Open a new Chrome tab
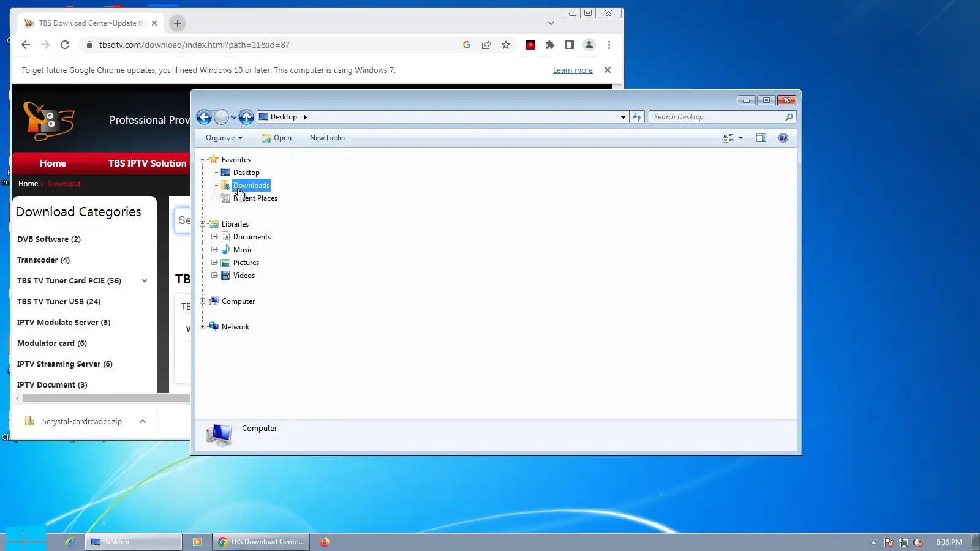980x551 pixels. 178,23
